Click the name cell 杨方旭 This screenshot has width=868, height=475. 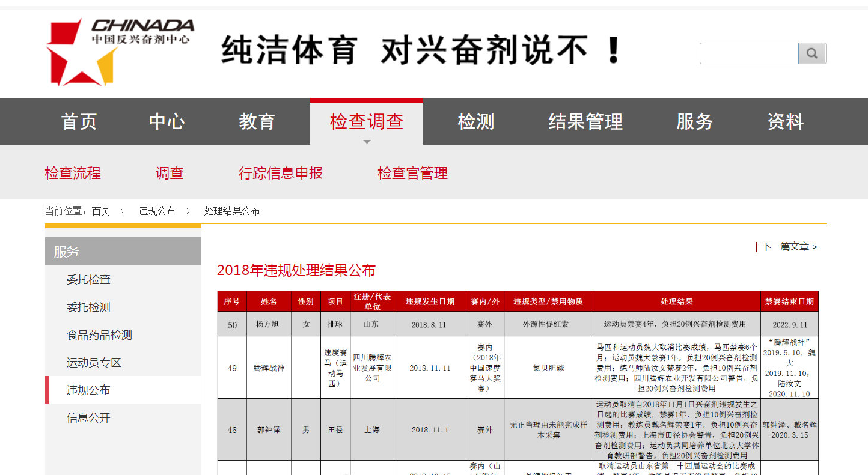(x=269, y=324)
